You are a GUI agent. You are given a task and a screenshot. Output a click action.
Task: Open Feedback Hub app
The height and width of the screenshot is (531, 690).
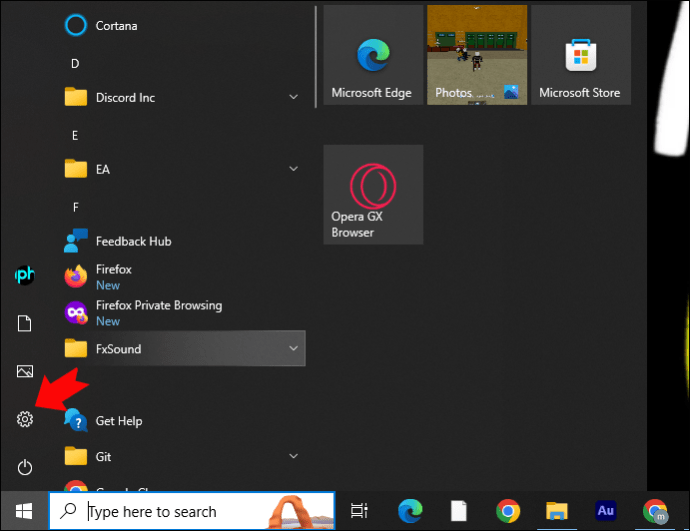pyautogui.click(x=185, y=241)
